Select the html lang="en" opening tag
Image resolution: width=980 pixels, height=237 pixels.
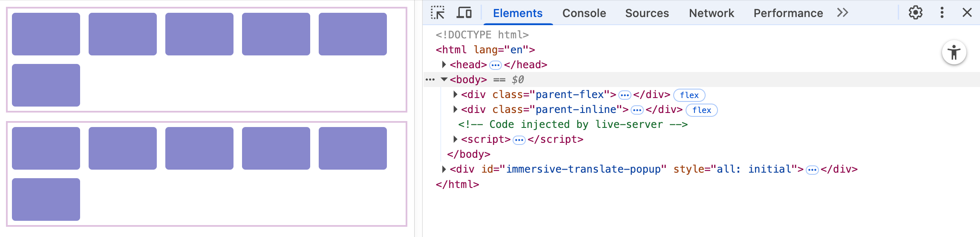(485, 49)
